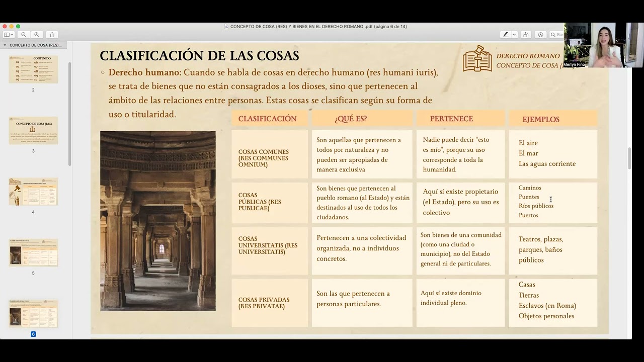Screen dimensions: 644x362
Task: Rotate the page with rotate icon
Action: point(526,35)
